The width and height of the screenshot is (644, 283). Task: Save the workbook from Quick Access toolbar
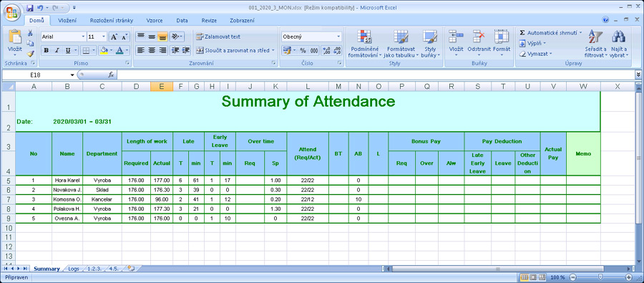[x=29, y=8]
